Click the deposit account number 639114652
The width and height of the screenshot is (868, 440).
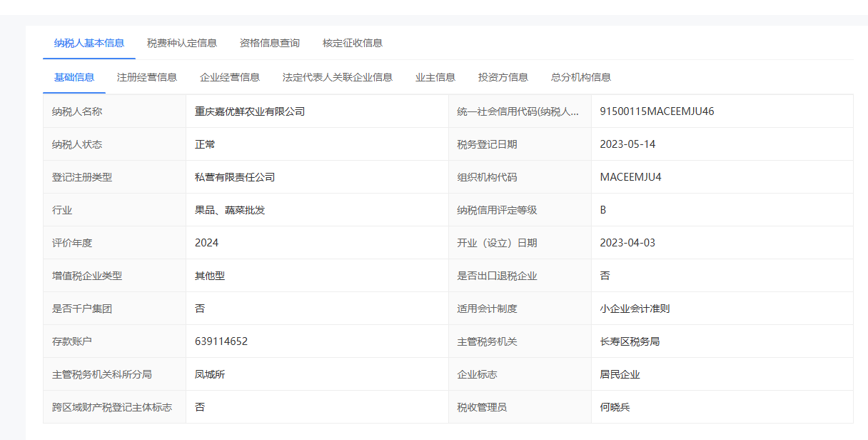[x=221, y=341]
